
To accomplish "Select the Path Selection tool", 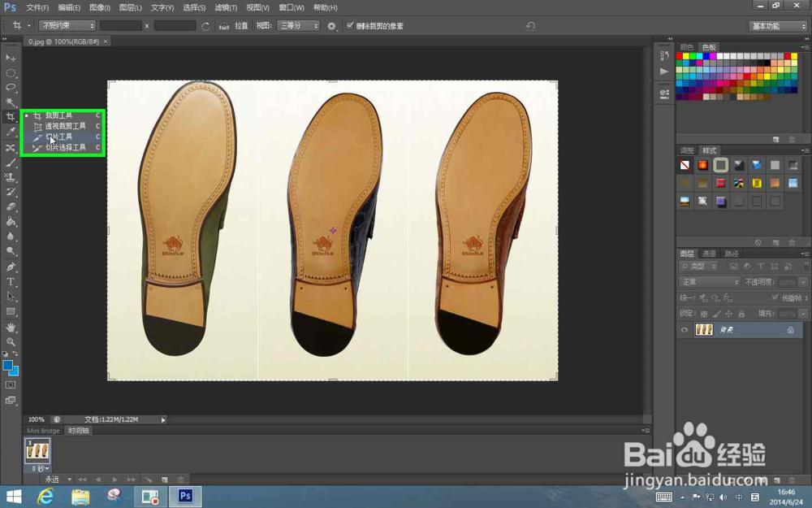I will 11,297.
